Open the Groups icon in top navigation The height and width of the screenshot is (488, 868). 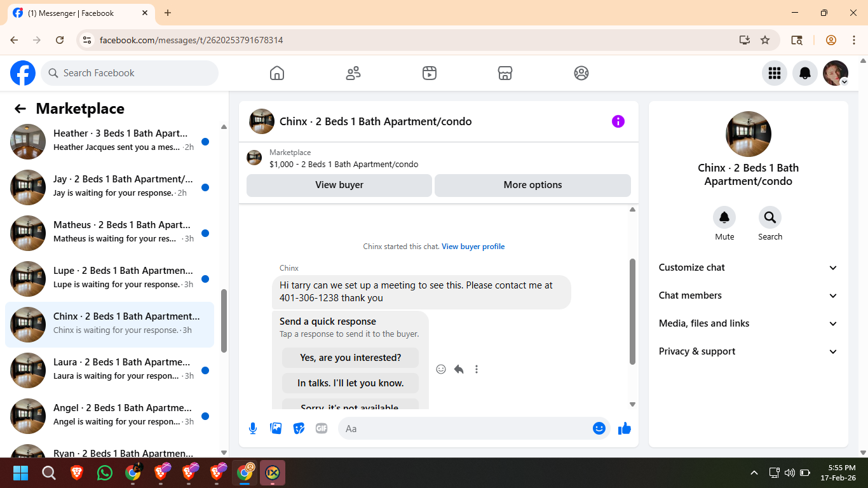(581, 73)
